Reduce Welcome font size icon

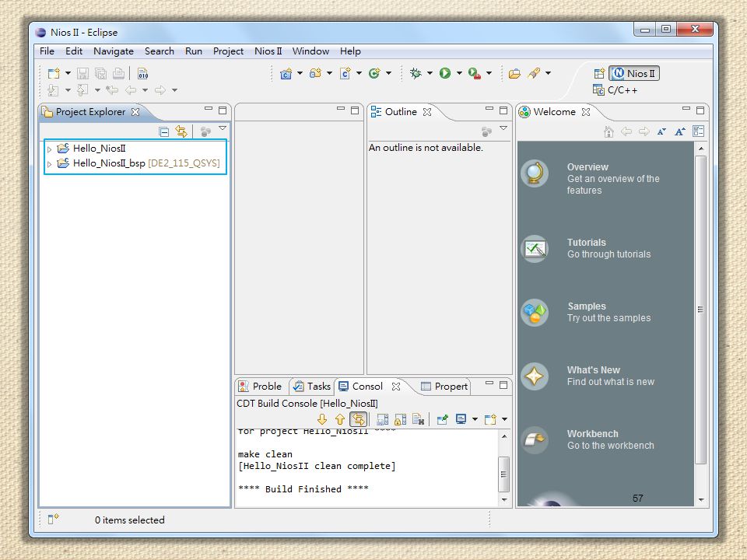[661, 131]
